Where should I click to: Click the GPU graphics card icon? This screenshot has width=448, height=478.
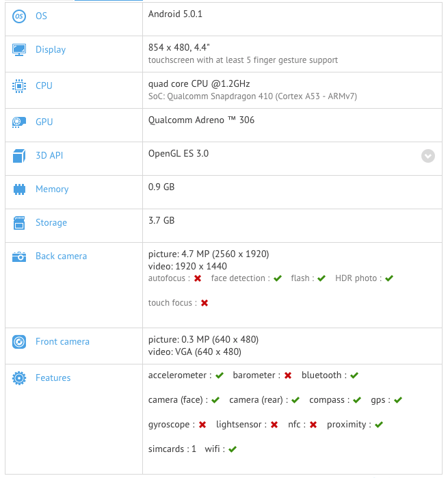pyautogui.click(x=18, y=122)
